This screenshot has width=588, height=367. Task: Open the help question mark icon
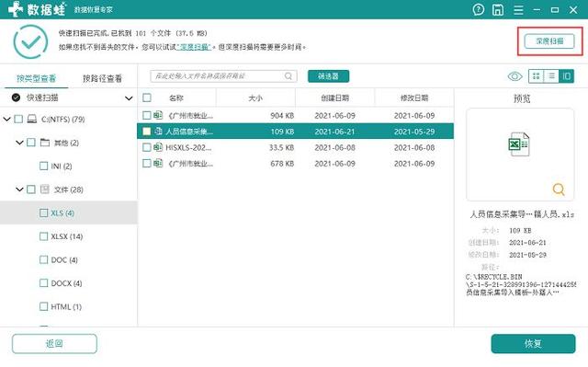tap(478, 9)
